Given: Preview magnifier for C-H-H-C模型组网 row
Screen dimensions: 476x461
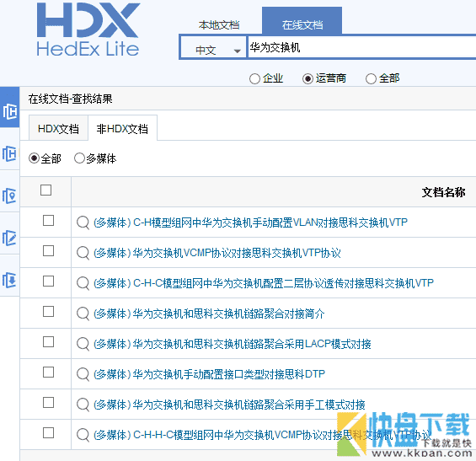Looking at the screenshot, I should pos(83,435).
